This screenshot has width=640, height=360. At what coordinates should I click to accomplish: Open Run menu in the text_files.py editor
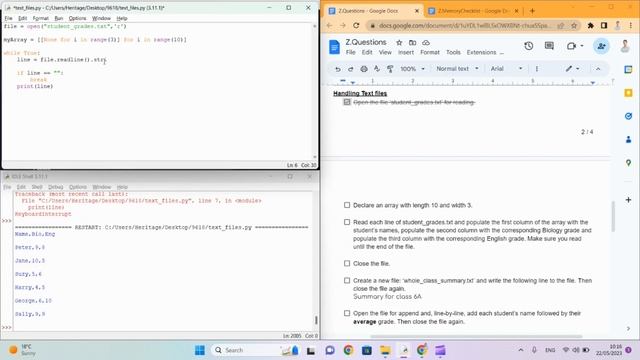click(59, 18)
